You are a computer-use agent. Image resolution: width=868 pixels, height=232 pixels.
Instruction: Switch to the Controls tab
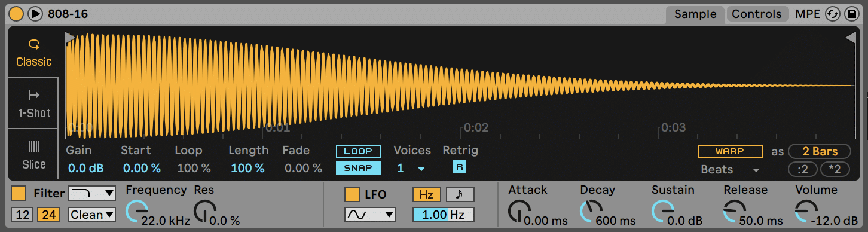tap(757, 14)
